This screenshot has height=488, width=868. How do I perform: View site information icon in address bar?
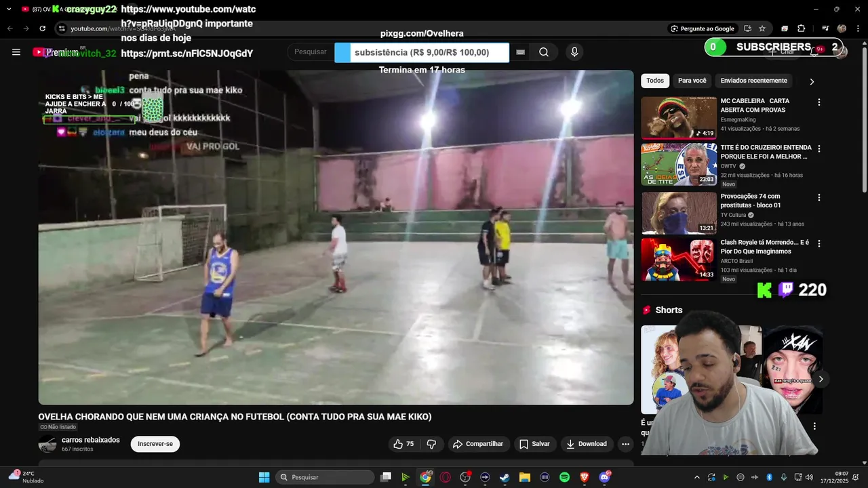[x=62, y=28]
